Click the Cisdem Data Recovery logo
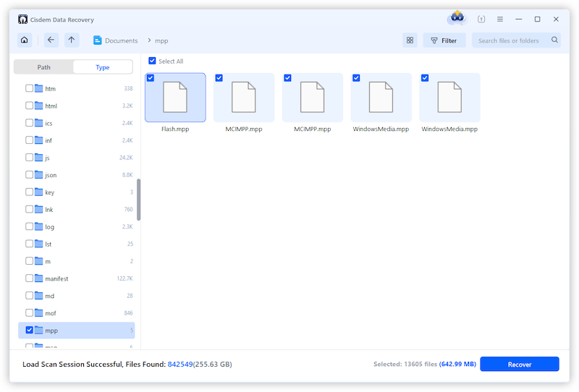The height and width of the screenshot is (392, 579). tap(22, 20)
